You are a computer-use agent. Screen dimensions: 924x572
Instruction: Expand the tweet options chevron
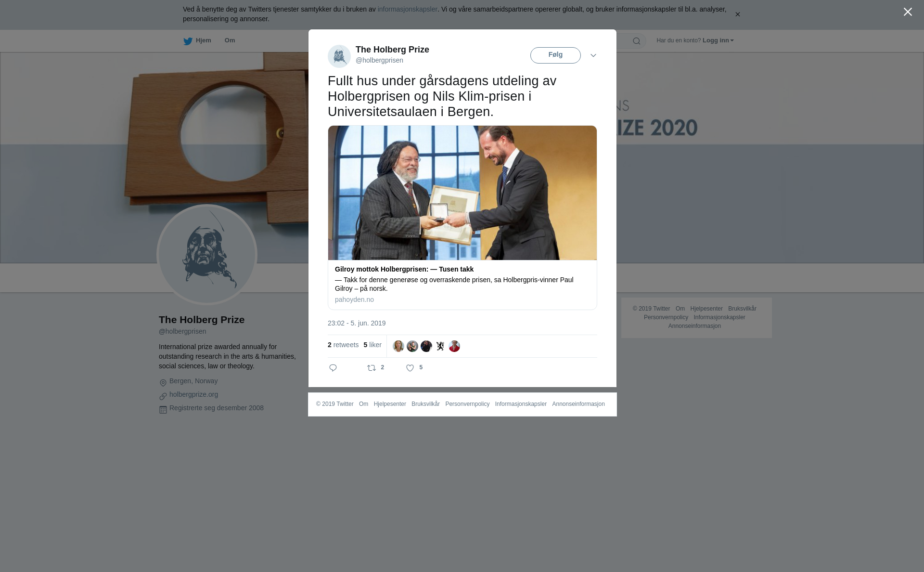pyautogui.click(x=593, y=55)
